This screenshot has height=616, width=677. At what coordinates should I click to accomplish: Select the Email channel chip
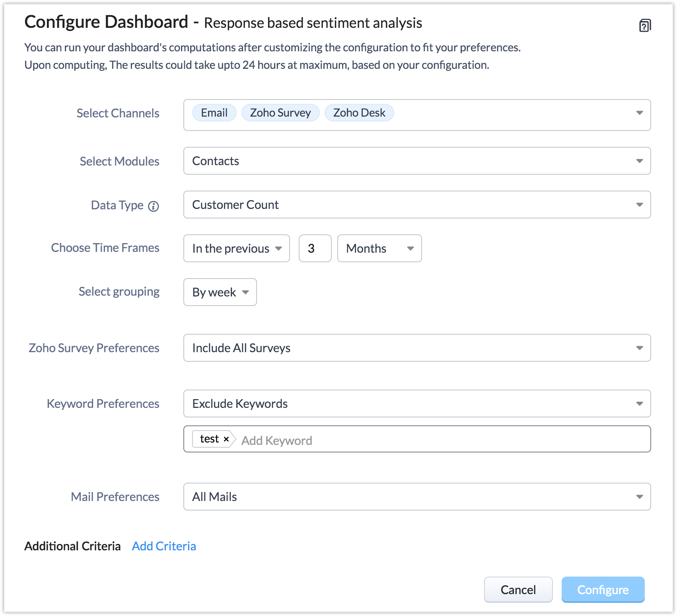tap(214, 113)
